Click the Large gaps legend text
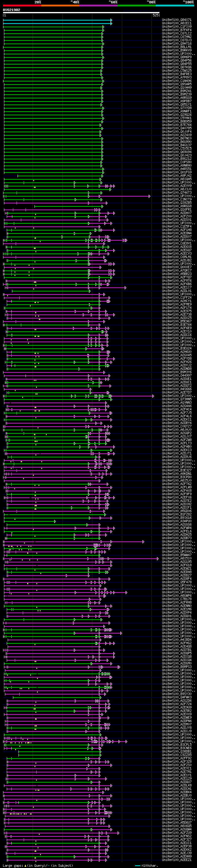 click(x=38, y=865)
